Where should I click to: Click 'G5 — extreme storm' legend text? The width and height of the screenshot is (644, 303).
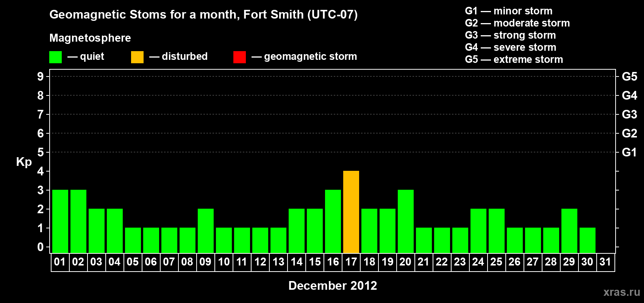514,59
